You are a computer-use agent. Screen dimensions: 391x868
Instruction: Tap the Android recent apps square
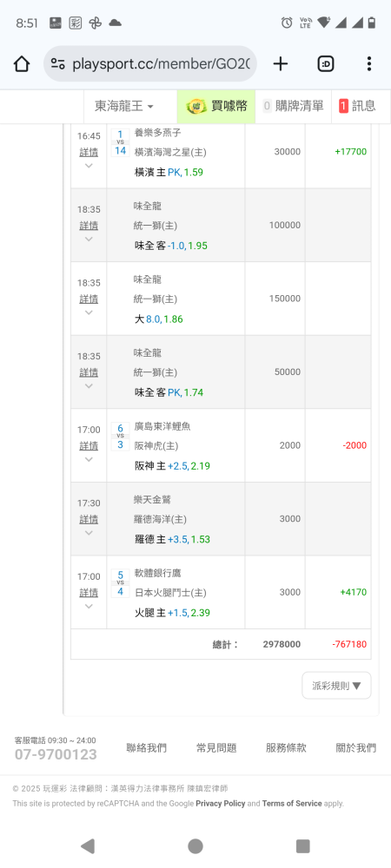(x=303, y=845)
